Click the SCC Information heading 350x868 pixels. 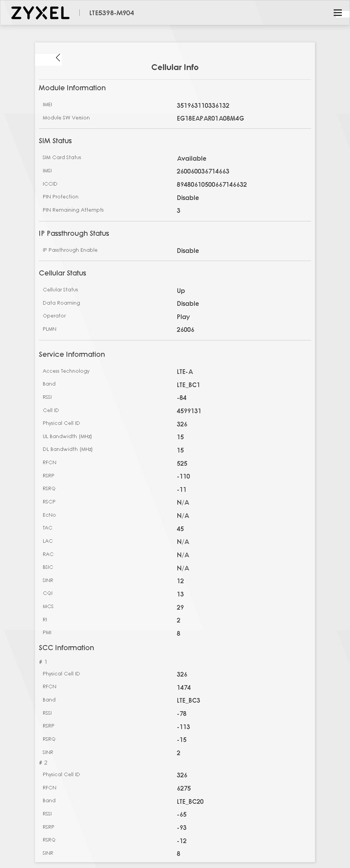tap(66, 648)
